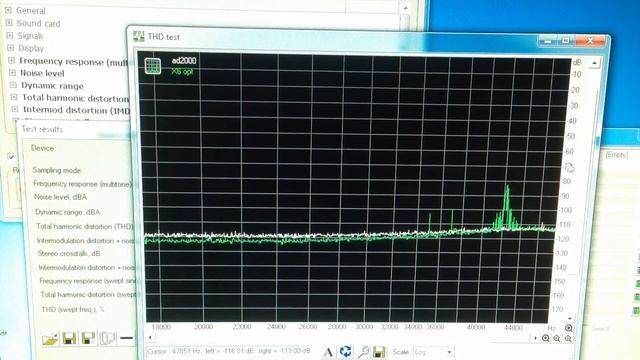Click the magnifier/wrench options icon

click(x=363, y=351)
